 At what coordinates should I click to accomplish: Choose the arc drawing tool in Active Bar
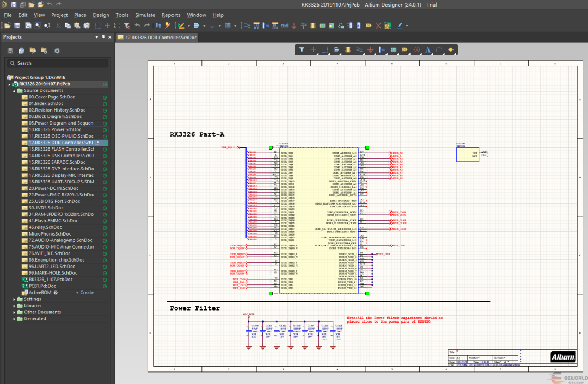click(x=439, y=49)
